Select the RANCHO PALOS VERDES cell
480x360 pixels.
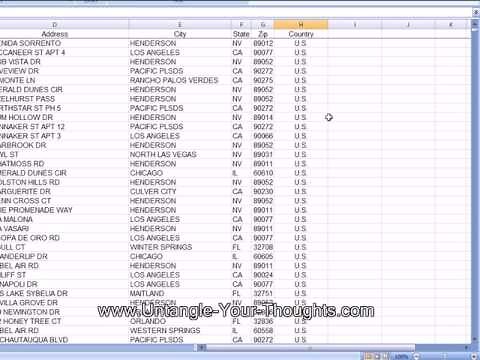click(x=180, y=80)
